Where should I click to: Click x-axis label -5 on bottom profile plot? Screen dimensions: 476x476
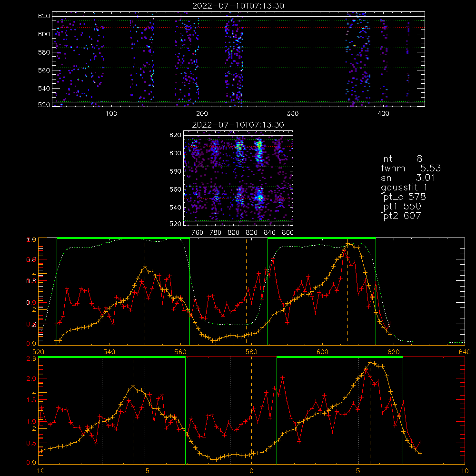(x=145, y=471)
